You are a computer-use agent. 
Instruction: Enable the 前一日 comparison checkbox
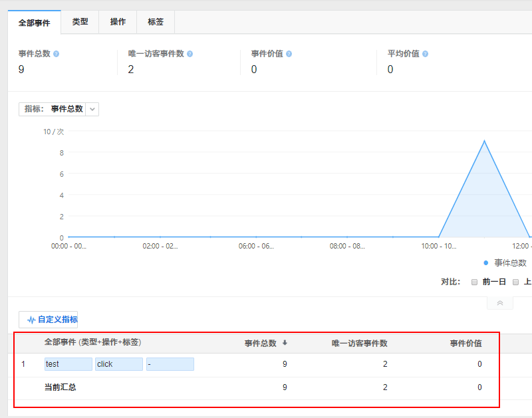coord(474,281)
